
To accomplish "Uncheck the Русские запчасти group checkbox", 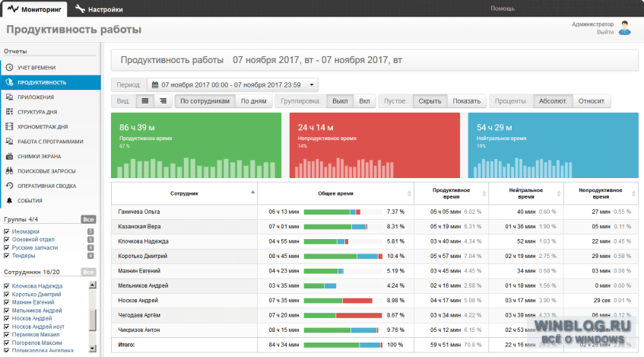I will (x=7, y=247).
